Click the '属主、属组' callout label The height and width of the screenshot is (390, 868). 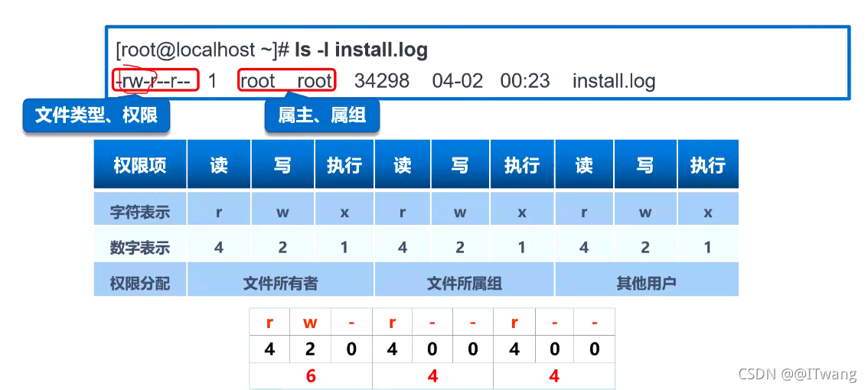click(x=321, y=115)
